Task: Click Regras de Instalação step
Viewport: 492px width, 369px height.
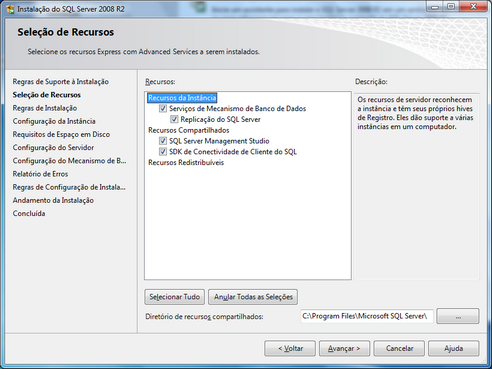Action: [x=45, y=108]
